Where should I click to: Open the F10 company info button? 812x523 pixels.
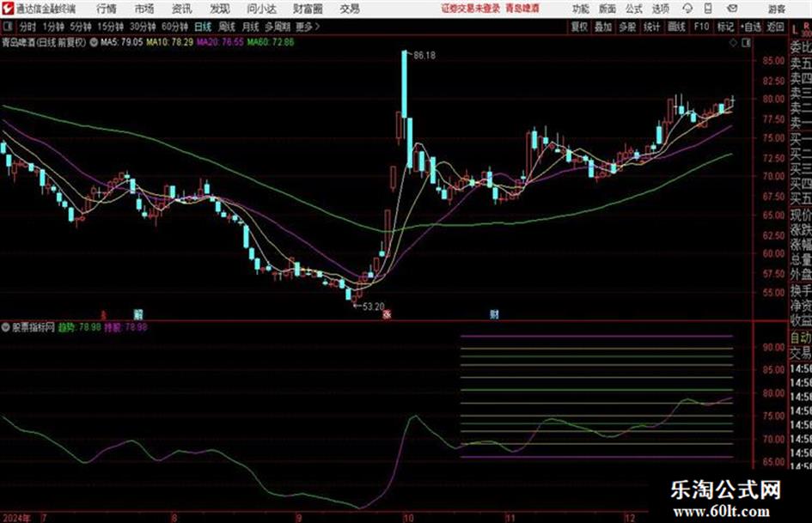coord(701,27)
